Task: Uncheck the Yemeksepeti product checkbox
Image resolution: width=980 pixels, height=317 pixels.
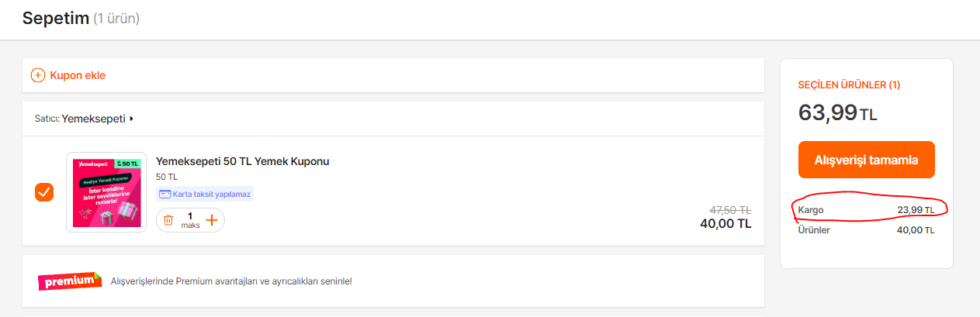Action: pyautogui.click(x=44, y=191)
